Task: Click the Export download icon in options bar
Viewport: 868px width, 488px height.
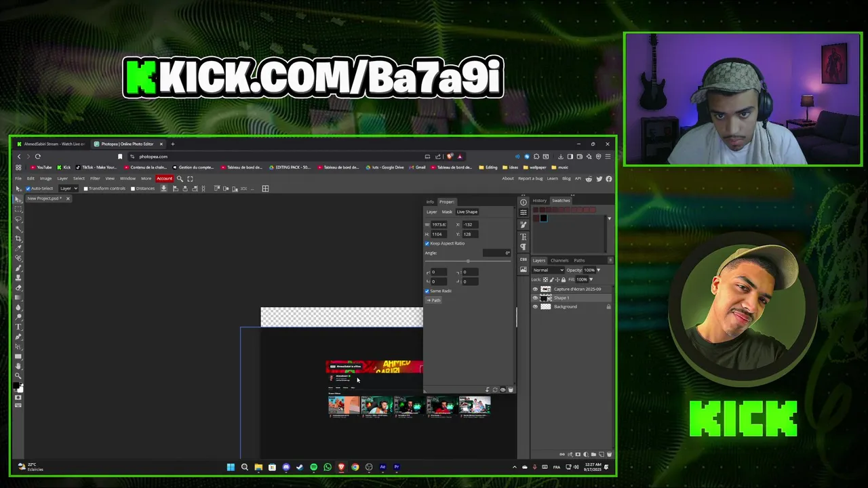Action: click(x=163, y=188)
